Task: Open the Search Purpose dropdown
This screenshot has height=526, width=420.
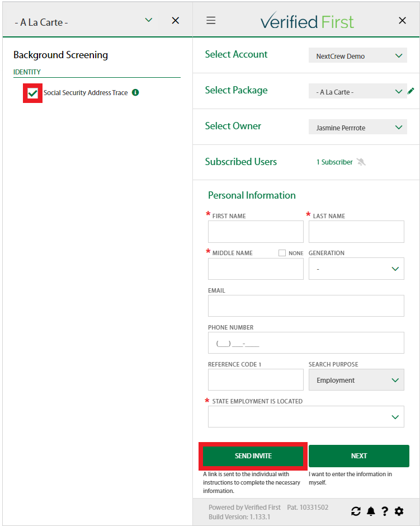Action: (356, 380)
